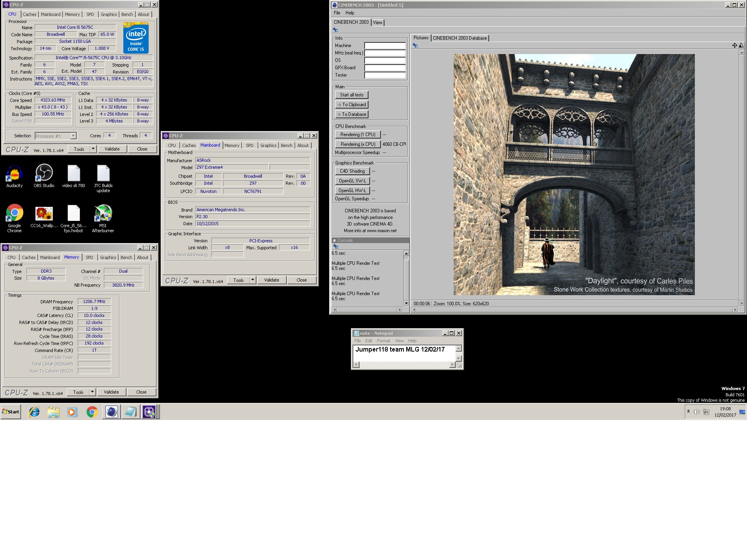The image size is (747, 560).
Task: Run Rendering (1 CPU) benchmark
Action: 358,135
